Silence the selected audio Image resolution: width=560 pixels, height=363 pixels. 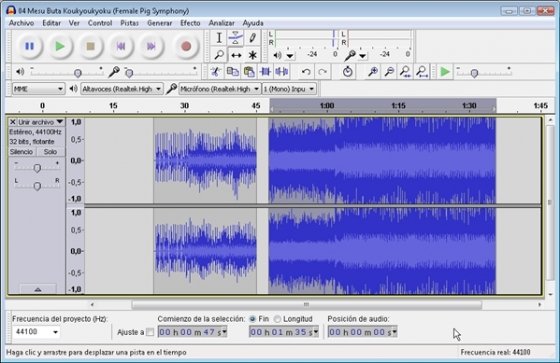pos(282,72)
